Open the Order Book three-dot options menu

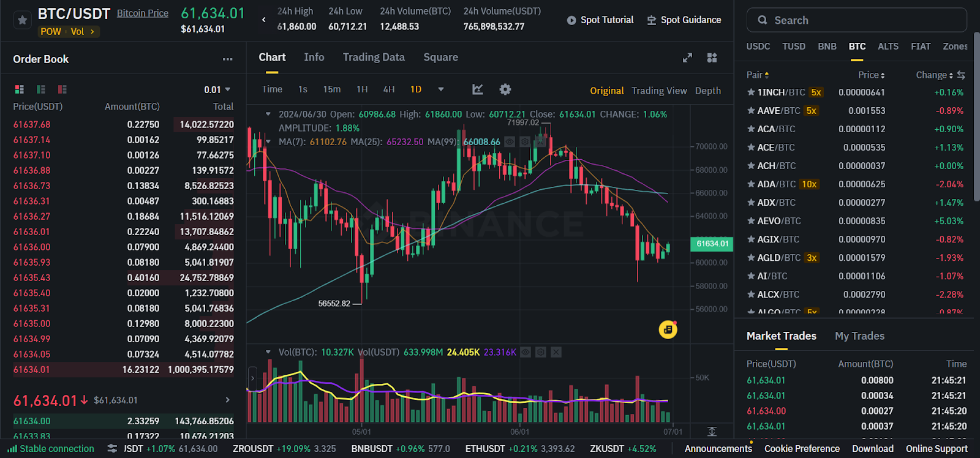[x=228, y=59]
